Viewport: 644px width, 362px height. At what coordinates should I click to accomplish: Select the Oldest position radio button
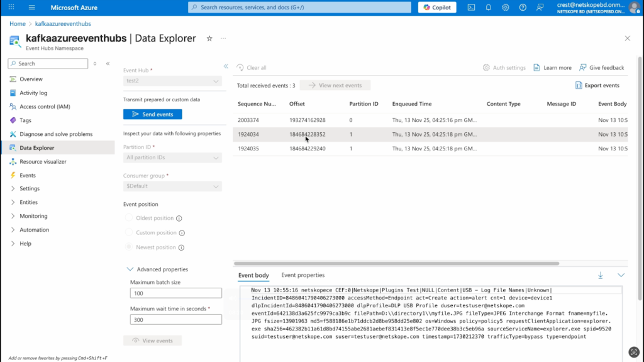point(129,218)
